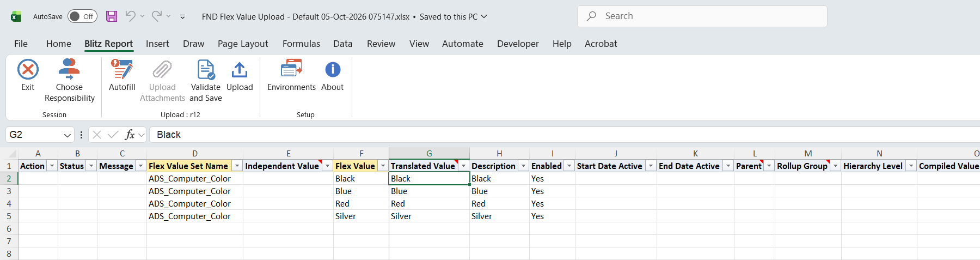Open Hierarchy Level filter dropdown
Image resolution: width=980 pixels, height=260 pixels.
[911, 166]
